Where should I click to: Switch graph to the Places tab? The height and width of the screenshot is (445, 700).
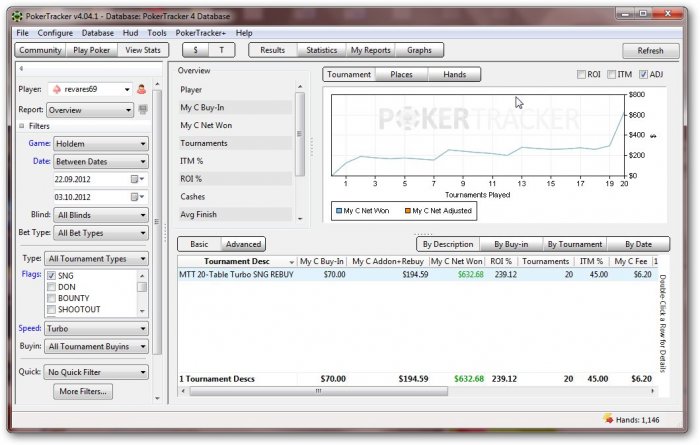401,75
